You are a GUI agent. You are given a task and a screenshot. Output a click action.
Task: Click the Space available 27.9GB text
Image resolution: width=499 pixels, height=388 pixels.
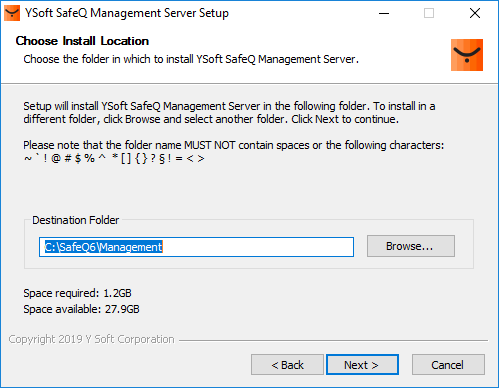pos(81,309)
